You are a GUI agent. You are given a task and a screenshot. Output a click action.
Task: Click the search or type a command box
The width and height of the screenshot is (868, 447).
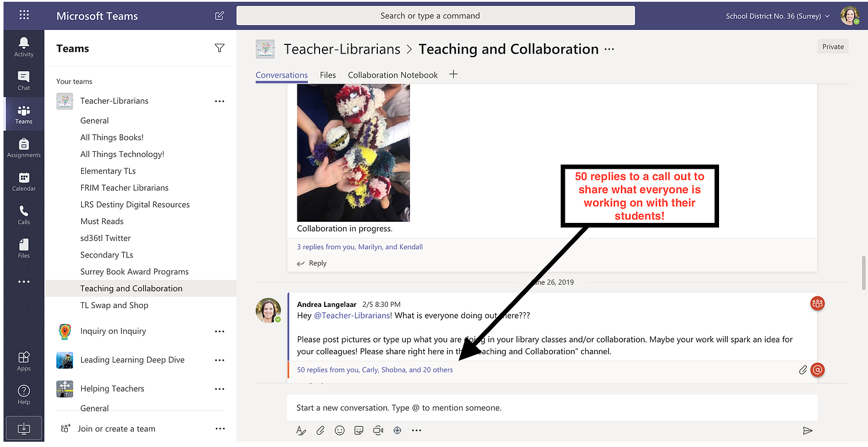(x=435, y=16)
